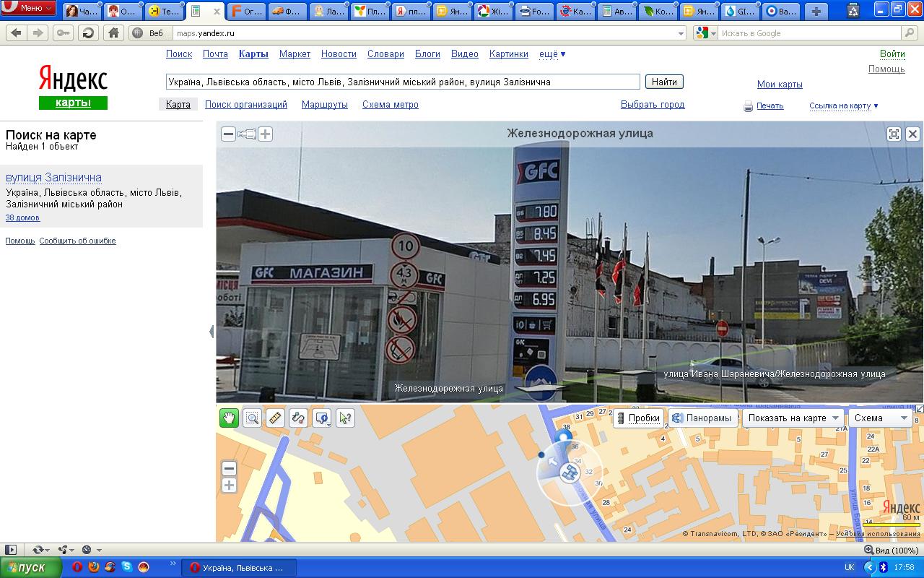Screen dimensions: 924x578
Task: Open the Картинки service link
Action: (509, 54)
